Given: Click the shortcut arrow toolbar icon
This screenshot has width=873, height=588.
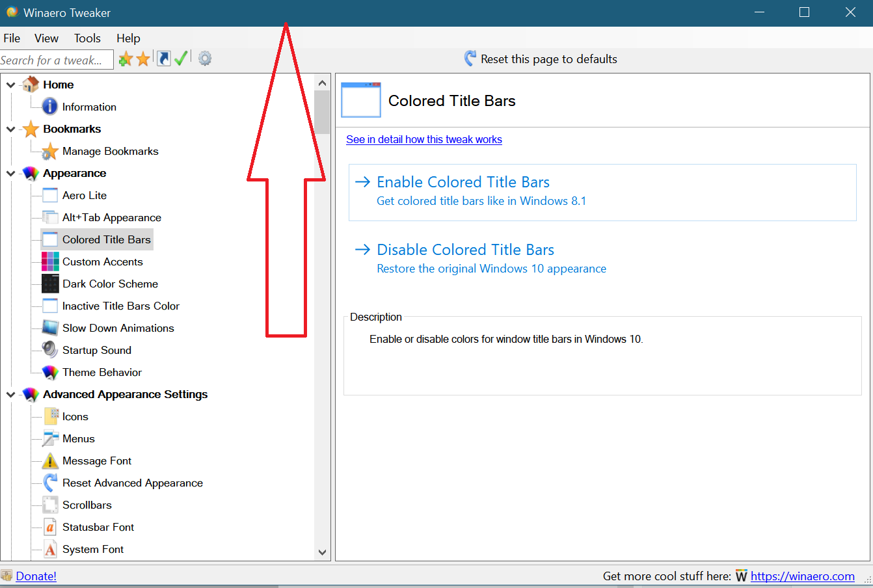Looking at the screenshot, I should (164, 59).
